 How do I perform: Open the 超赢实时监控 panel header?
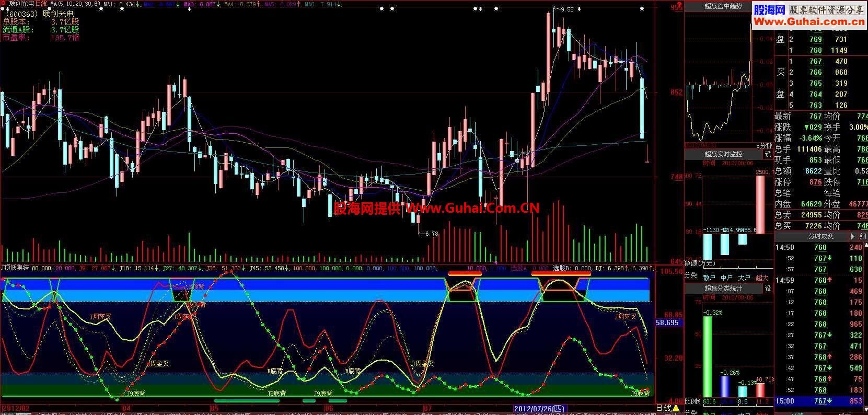[723, 154]
